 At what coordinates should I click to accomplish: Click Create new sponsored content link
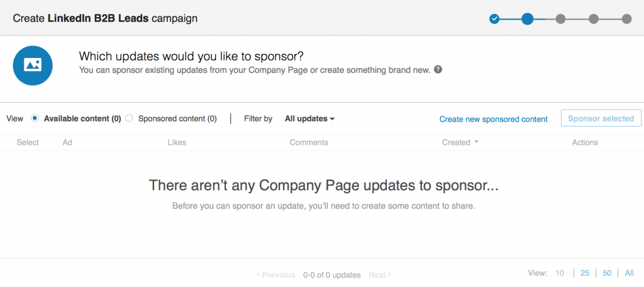pos(493,119)
